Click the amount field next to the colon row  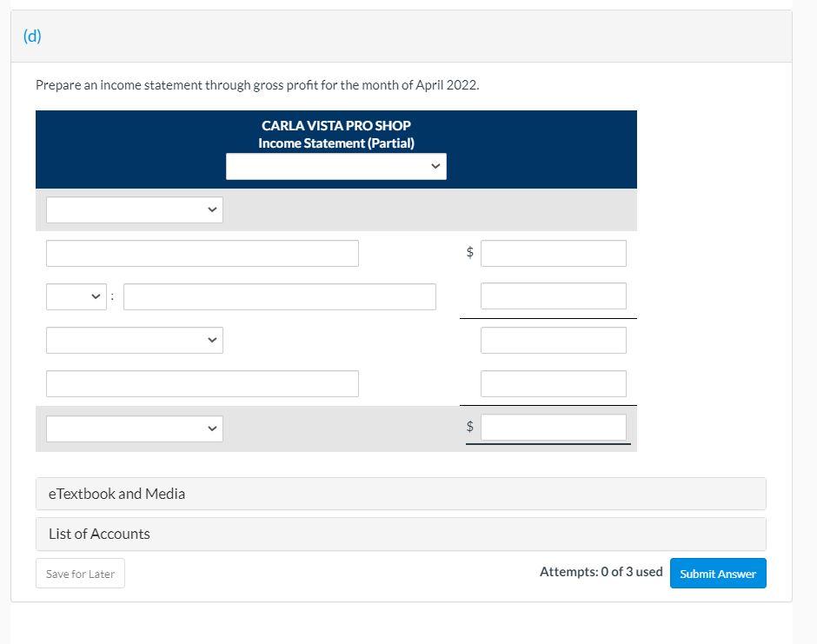click(x=554, y=295)
